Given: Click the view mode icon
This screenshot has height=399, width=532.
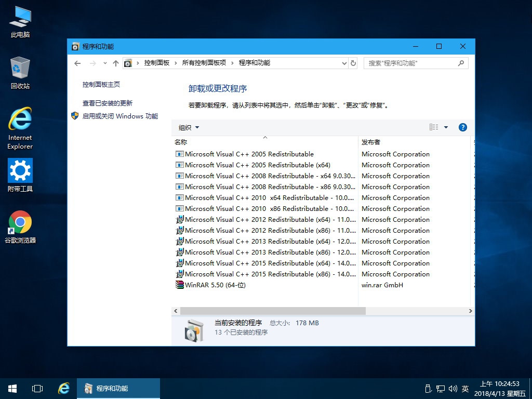Looking at the screenshot, I should pyautogui.click(x=434, y=127).
